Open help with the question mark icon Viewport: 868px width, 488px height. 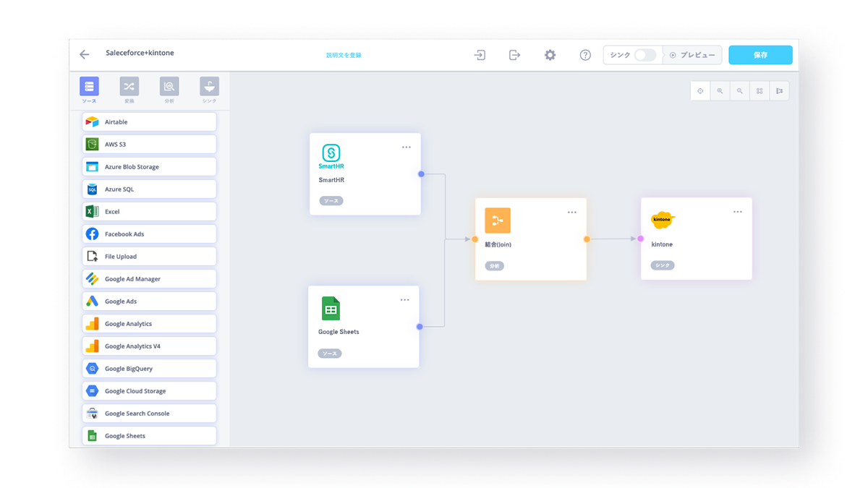585,55
